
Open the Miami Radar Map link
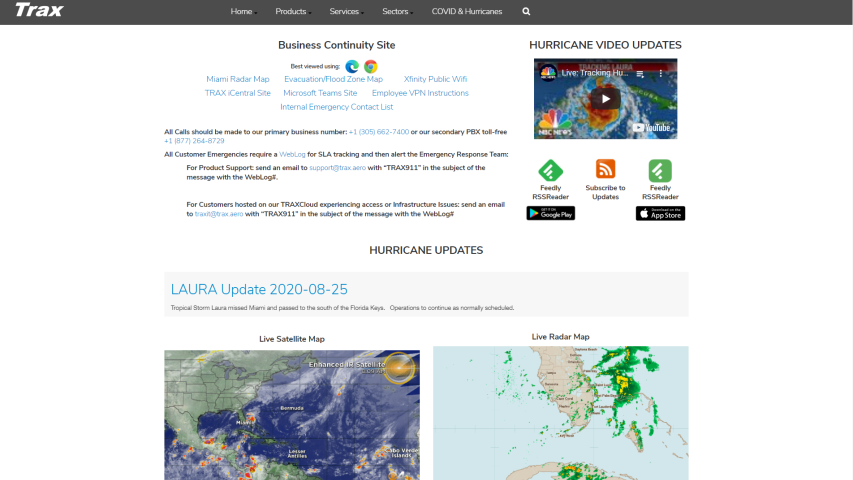click(x=238, y=79)
